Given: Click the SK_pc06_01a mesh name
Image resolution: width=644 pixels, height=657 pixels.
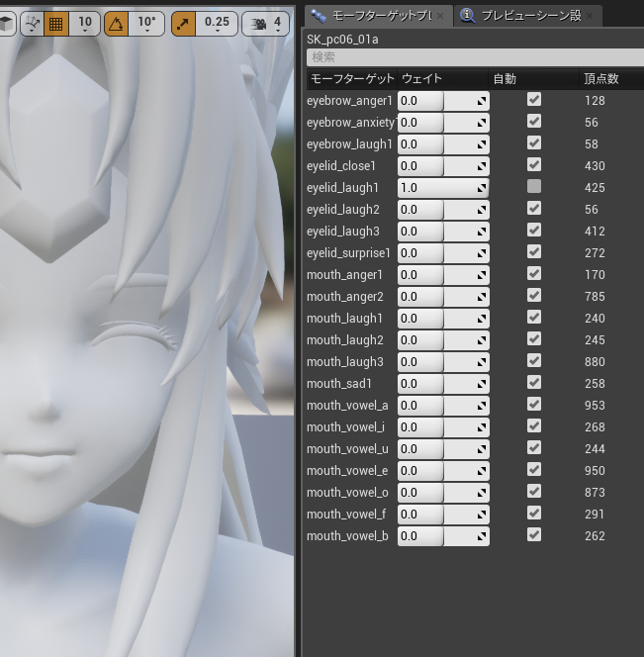Looking at the screenshot, I should [342, 40].
